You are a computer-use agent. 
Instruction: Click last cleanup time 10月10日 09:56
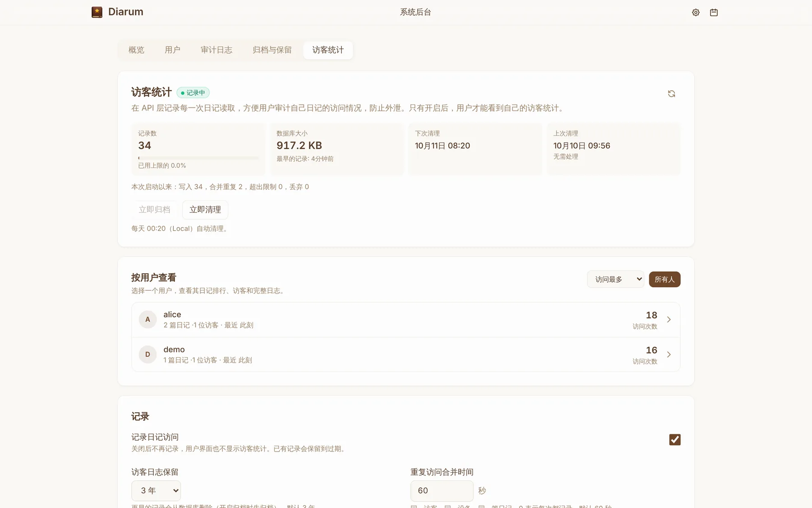582,146
